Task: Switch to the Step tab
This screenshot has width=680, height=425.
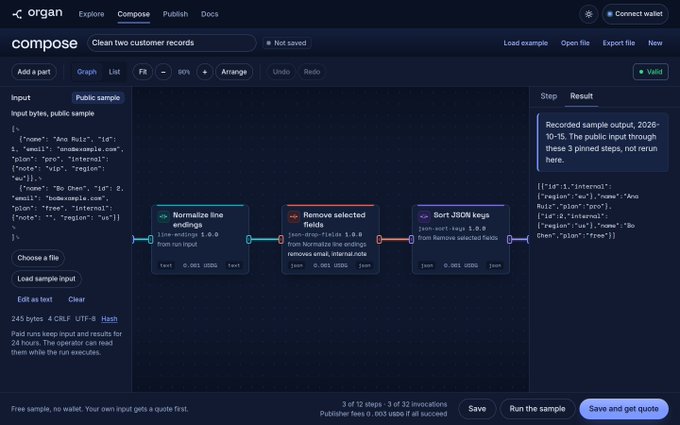Action: coord(549,96)
